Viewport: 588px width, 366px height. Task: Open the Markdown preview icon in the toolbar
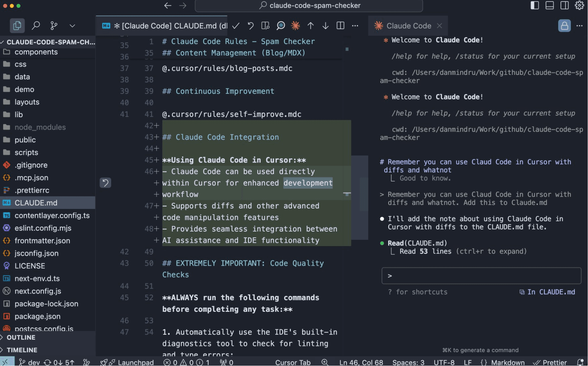pos(265,26)
